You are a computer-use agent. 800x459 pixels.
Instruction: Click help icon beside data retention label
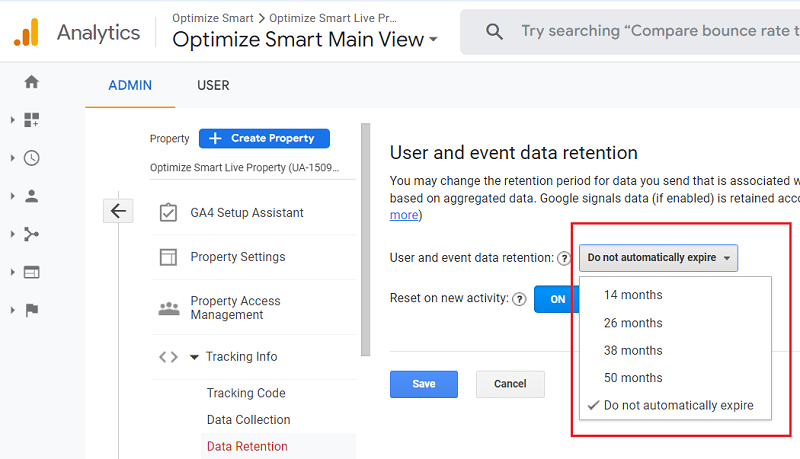564,259
